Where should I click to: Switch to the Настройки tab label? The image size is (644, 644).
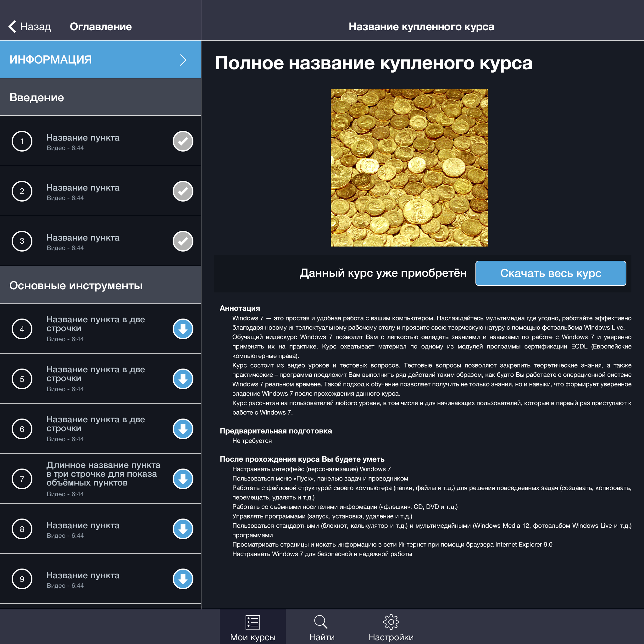click(391, 637)
